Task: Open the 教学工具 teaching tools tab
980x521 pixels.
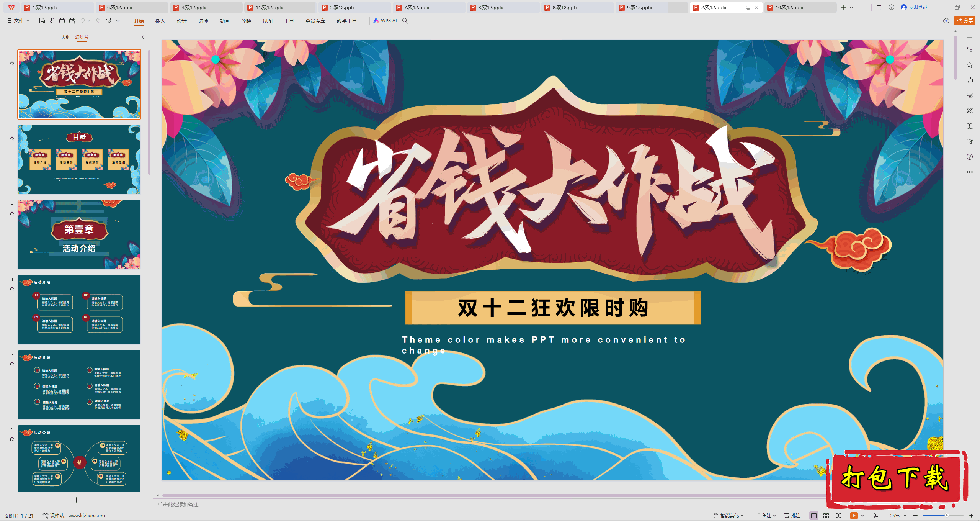Action: pyautogui.click(x=346, y=21)
